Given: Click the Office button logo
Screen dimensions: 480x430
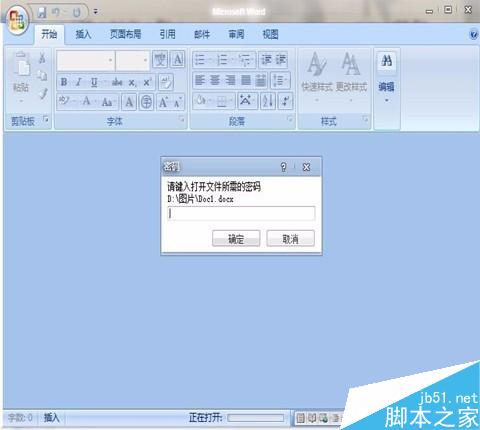Looking at the screenshot, I should [17, 21].
